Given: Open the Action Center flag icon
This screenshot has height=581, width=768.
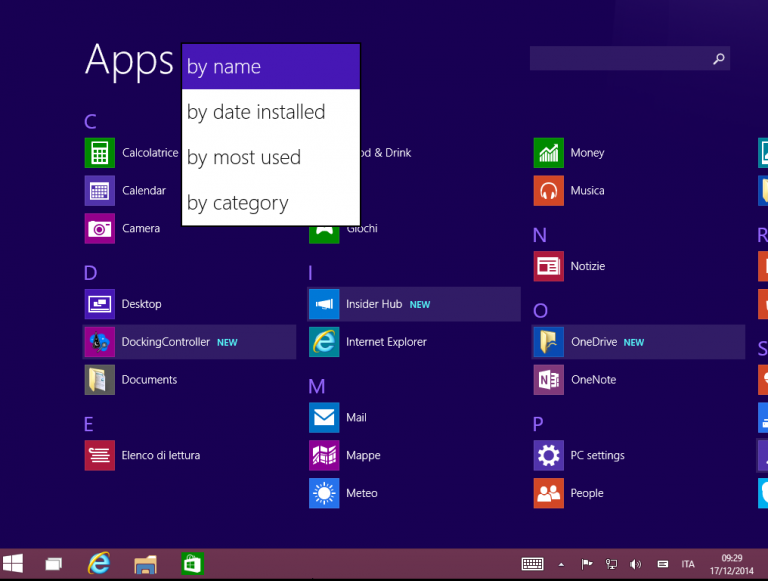Looking at the screenshot, I should coord(586,564).
